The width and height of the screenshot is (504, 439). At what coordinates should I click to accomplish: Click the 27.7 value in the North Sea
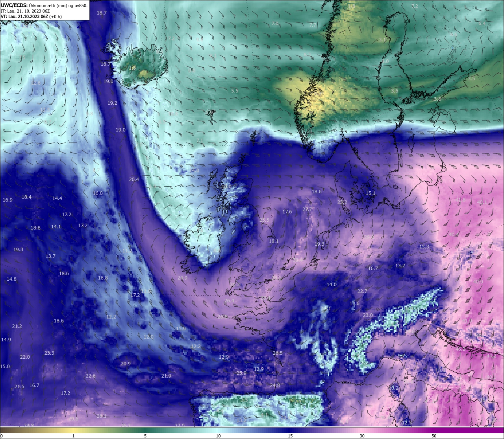click(x=307, y=209)
